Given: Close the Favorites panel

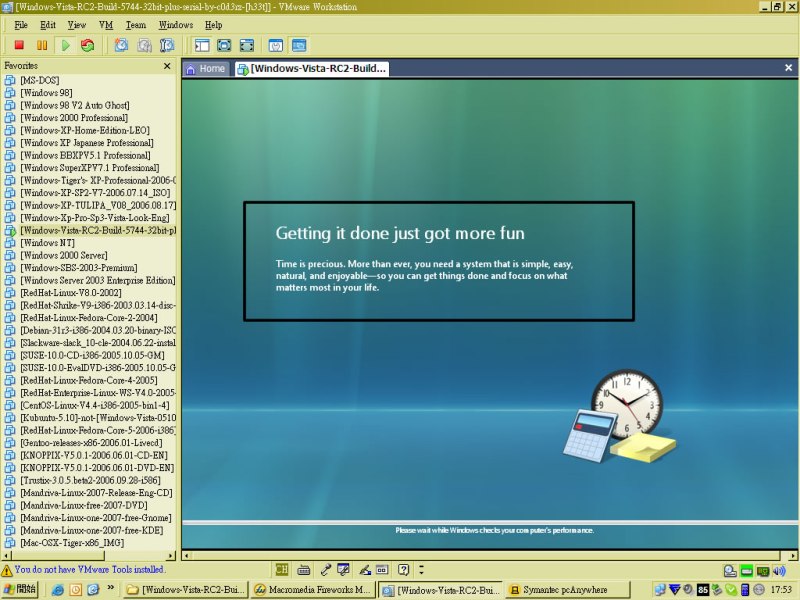Looking at the screenshot, I should pyautogui.click(x=167, y=66).
